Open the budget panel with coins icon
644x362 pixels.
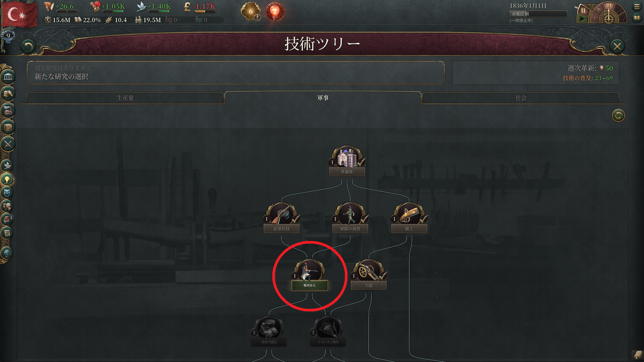pyautogui.click(x=8, y=94)
